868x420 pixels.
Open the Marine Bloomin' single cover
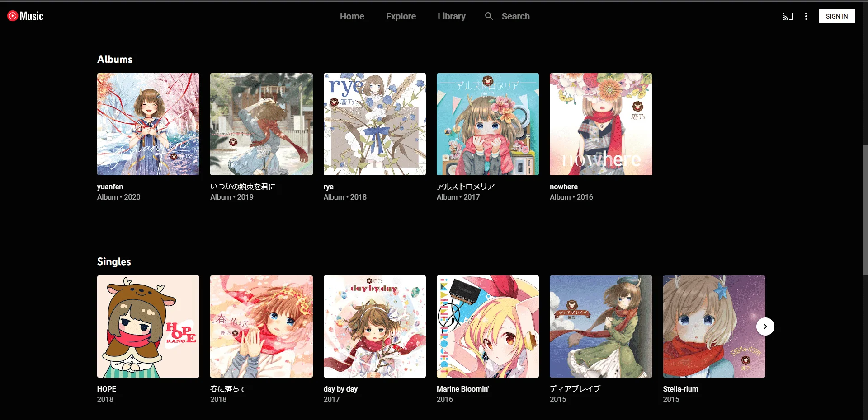(488, 327)
